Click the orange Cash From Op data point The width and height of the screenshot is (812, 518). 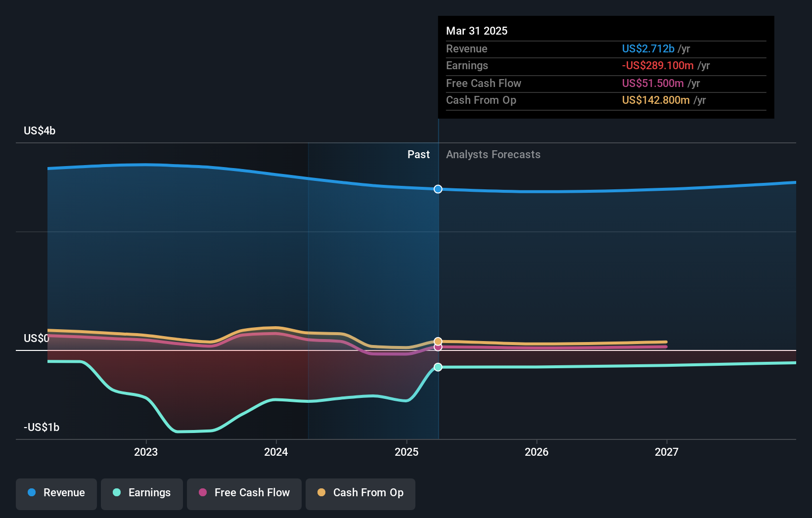[x=438, y=342]
